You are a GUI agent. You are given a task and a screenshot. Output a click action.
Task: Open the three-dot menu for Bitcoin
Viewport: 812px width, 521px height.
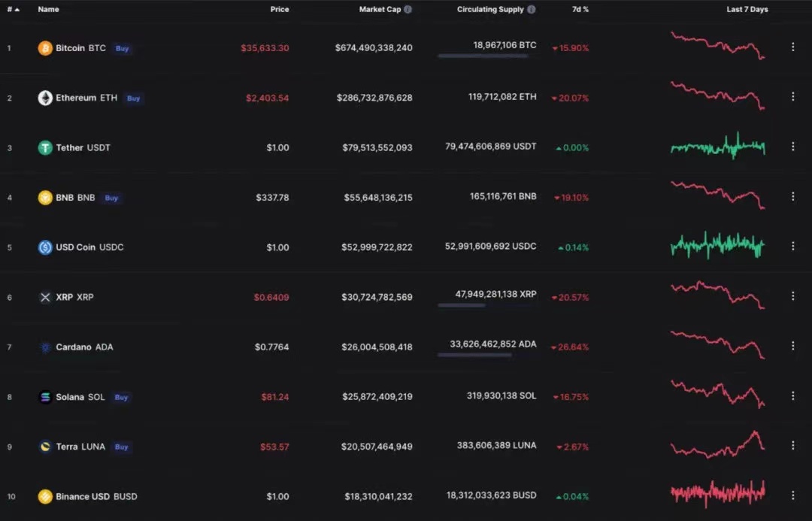793,47
